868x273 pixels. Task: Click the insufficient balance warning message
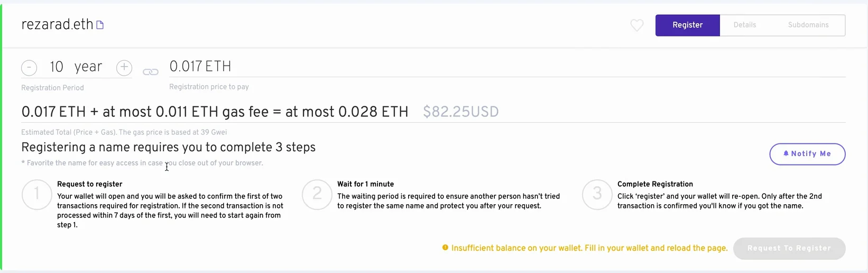click(x=589, y=248)
